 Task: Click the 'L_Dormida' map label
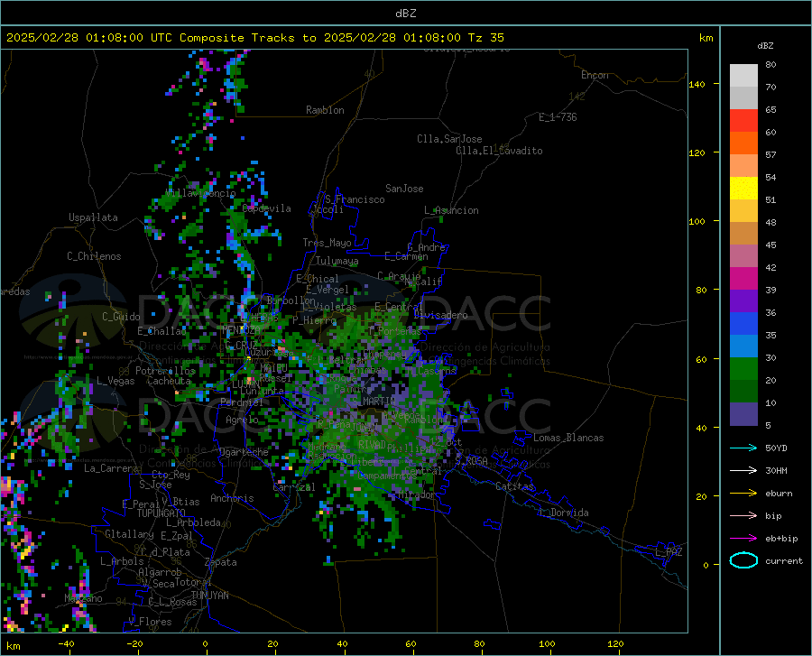coord(564,513)
